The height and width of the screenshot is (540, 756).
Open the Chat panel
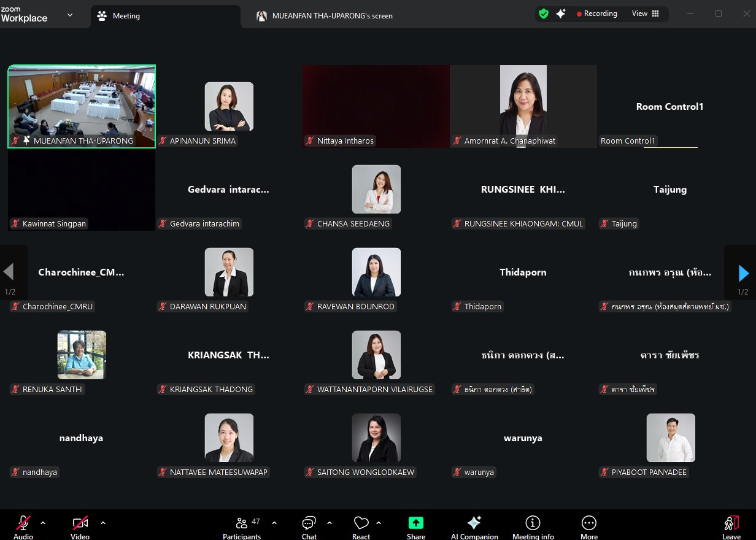309,525
